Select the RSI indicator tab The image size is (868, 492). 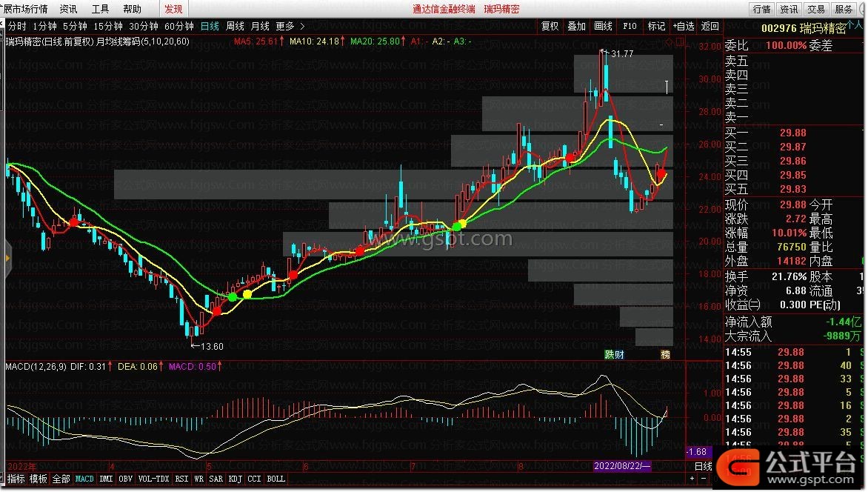click(181, 479)
